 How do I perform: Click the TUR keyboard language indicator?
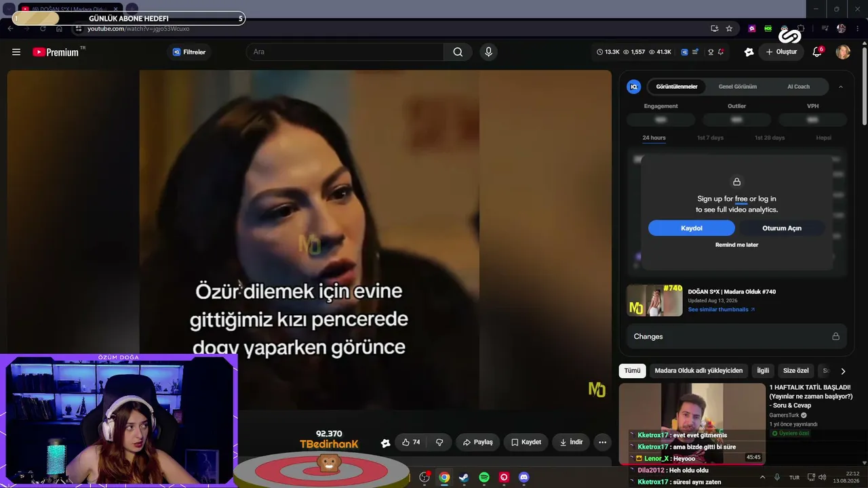click(794, 477)
